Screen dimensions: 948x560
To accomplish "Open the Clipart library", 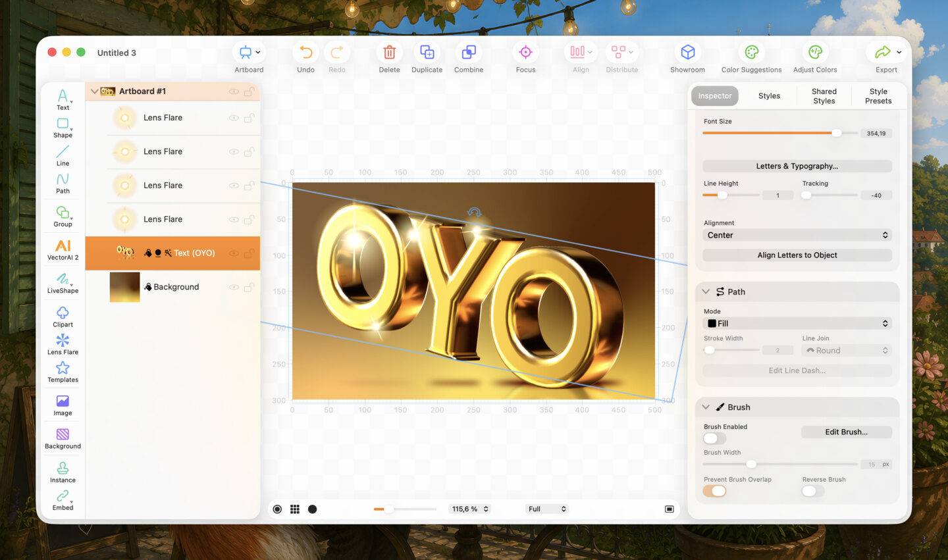I will (x=63, y=317).
